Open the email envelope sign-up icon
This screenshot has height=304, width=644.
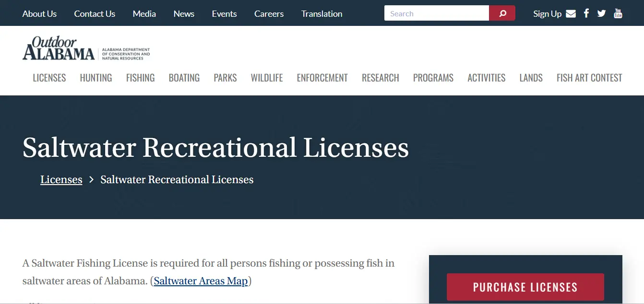coord(571,13)
